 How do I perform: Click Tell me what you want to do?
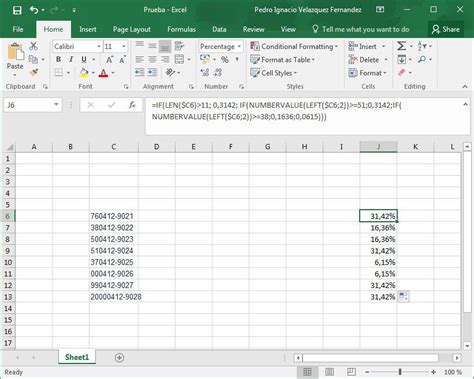(360, 29)
